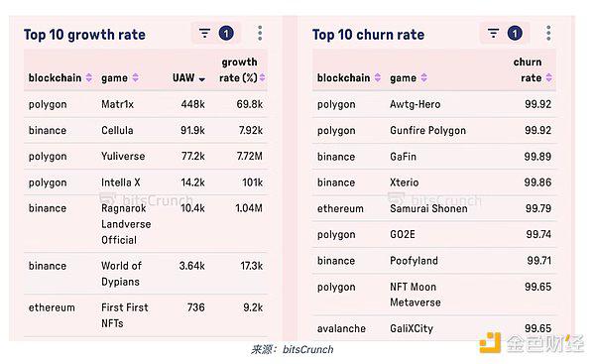Click the filter icon in growth rate panel
Viewport: 595px width, 364px height.
pyautogui.click(x=204, y=34)
